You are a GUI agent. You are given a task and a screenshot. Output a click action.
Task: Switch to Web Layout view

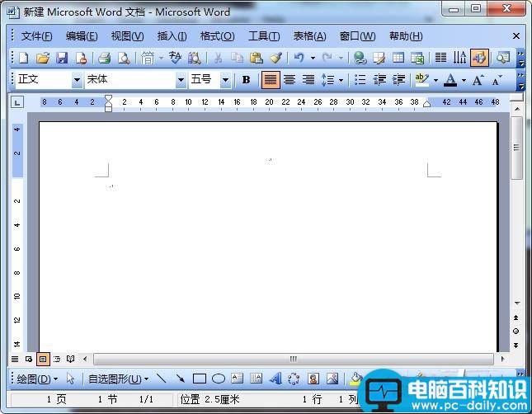click(x=29, y=359)
